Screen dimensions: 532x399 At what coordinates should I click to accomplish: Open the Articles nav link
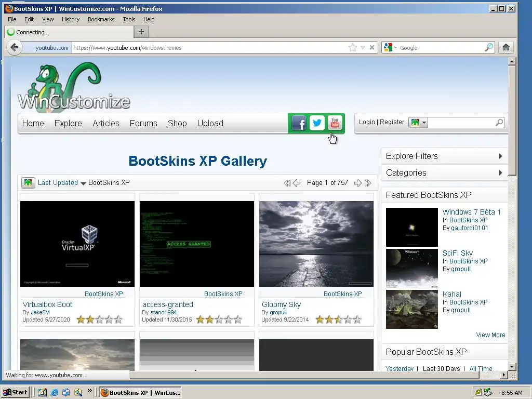[106, 123]
